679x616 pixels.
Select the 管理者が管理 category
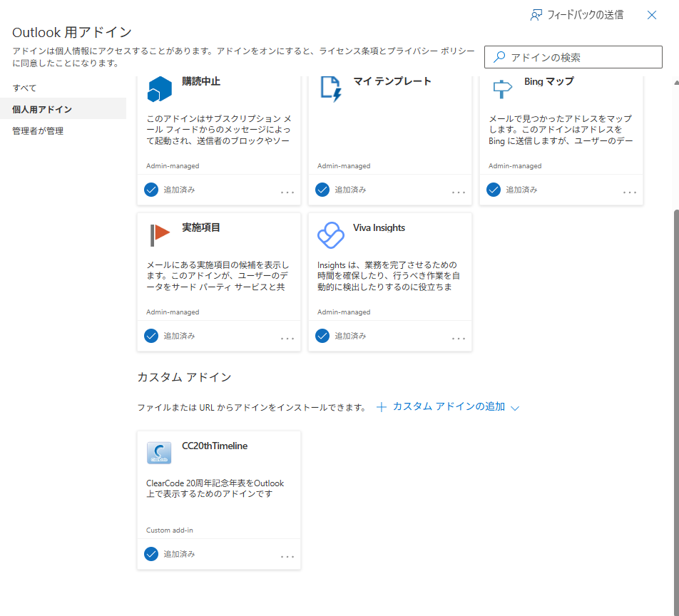click(x=63, y=130)
